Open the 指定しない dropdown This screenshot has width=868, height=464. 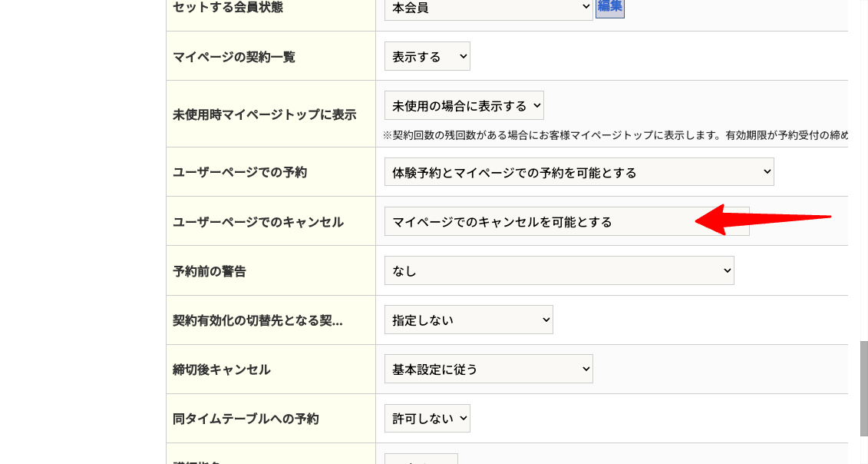pos(468,320)
